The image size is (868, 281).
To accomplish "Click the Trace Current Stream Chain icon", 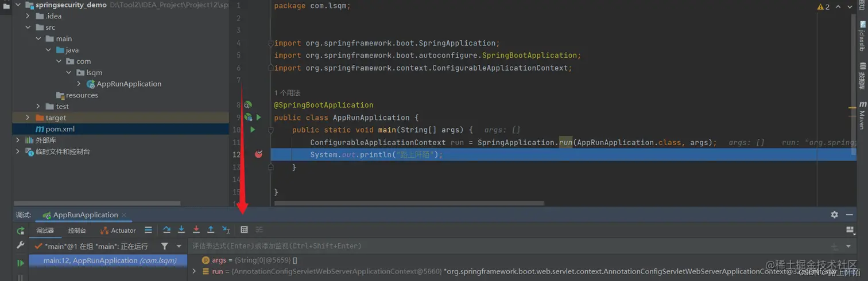I will (259, 230).
